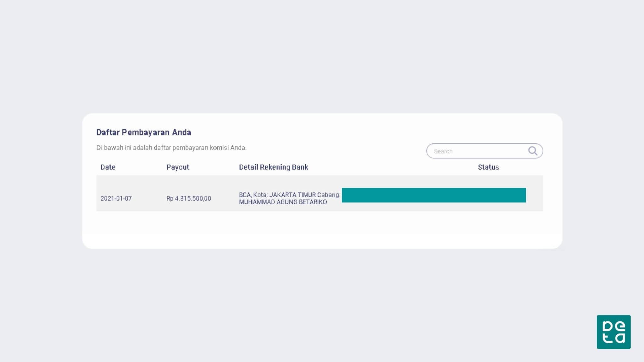Click the Detail Rekening Bank header
This screenshot has width=644, height=362.
click(273, 167)
